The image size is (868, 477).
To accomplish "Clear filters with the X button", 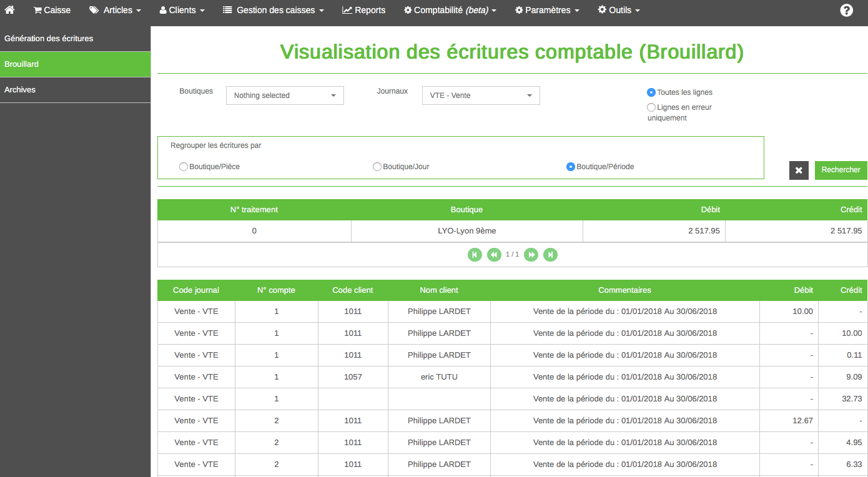I will coord(799,170).
